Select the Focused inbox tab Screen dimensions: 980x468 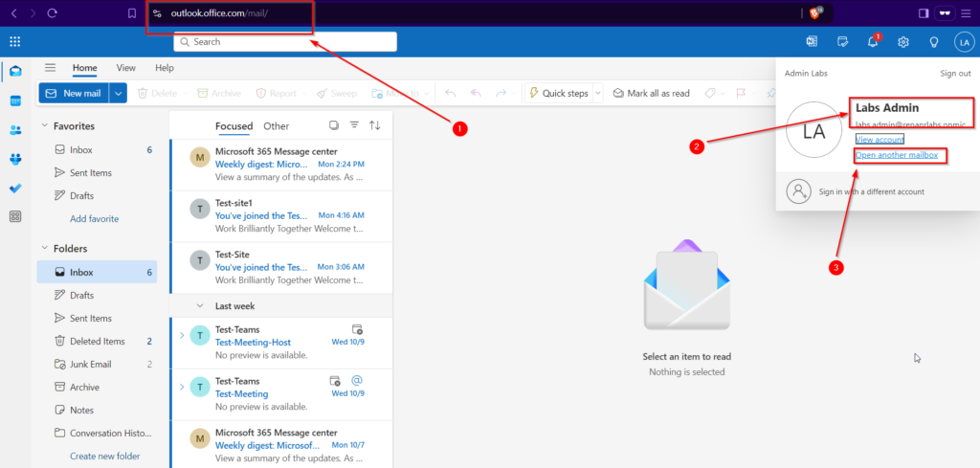tap(234, 126)
